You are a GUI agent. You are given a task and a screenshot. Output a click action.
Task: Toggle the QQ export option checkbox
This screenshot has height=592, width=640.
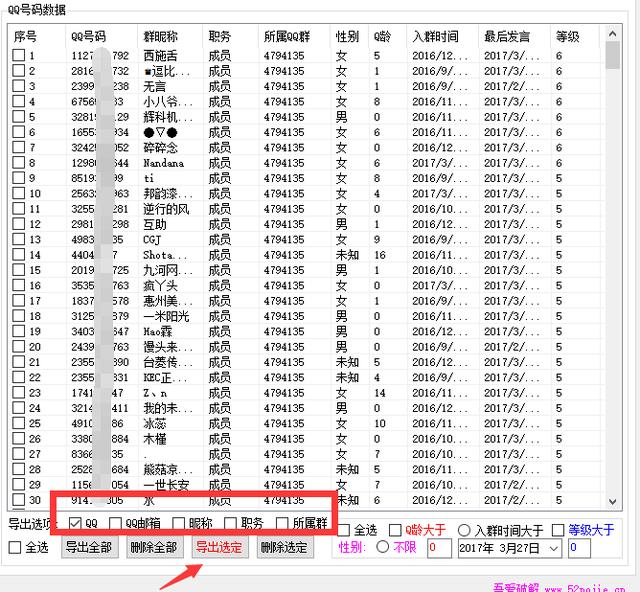pos(75,523)
